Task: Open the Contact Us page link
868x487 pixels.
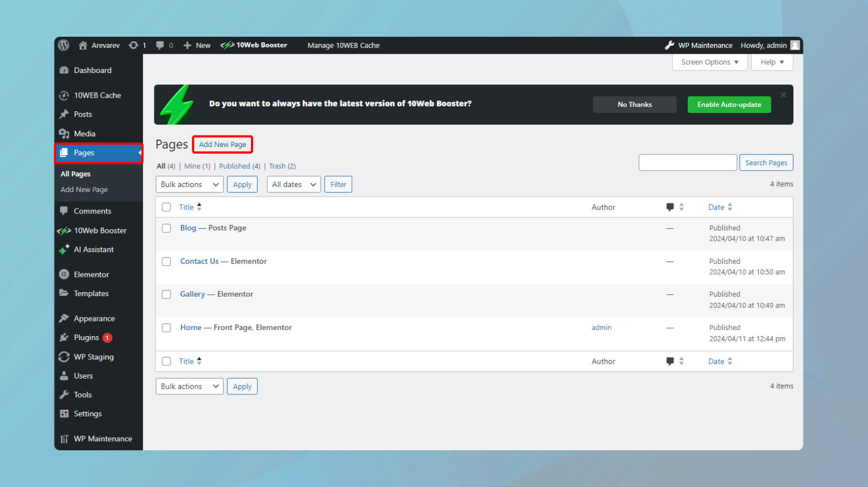Action: [x=199, y=261]
